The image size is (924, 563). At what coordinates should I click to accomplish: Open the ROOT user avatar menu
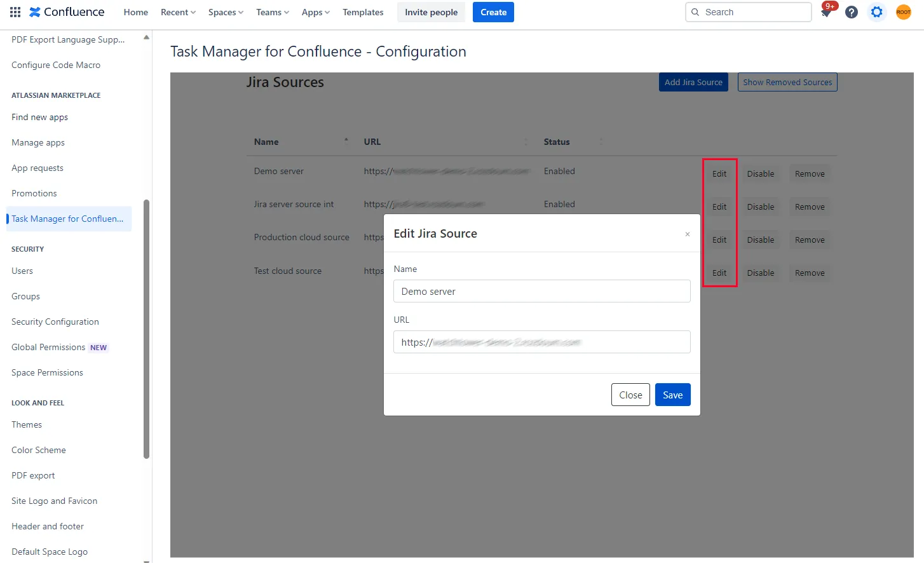point(903,12)
